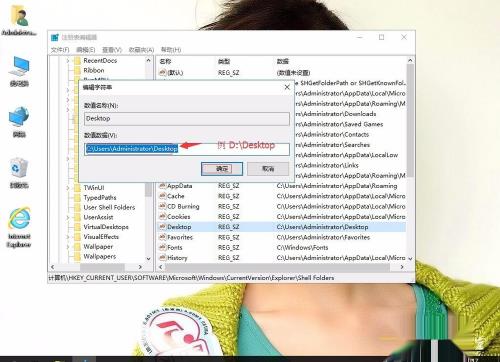Click values pane scroll-right arrow

[402, 267]
